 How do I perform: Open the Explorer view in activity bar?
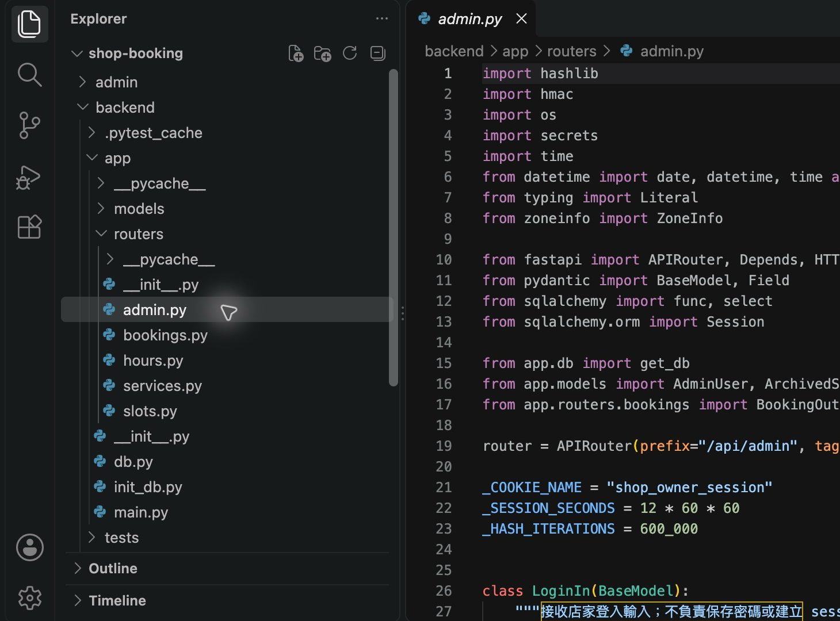(29, 24)
